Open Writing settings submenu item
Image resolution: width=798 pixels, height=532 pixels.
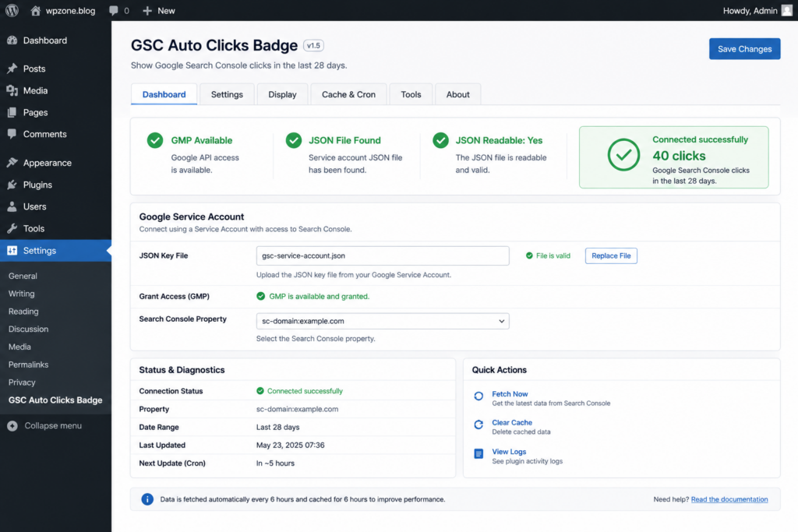21,294
